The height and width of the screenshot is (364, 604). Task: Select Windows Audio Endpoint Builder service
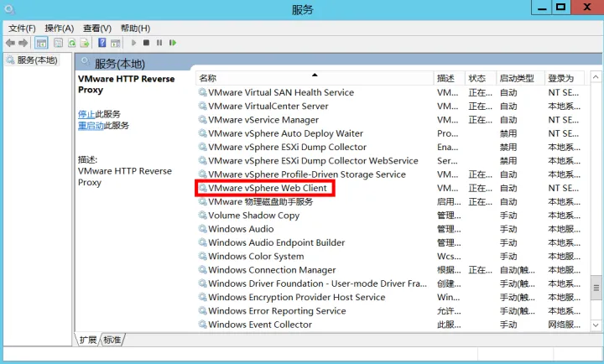(390, 242)
